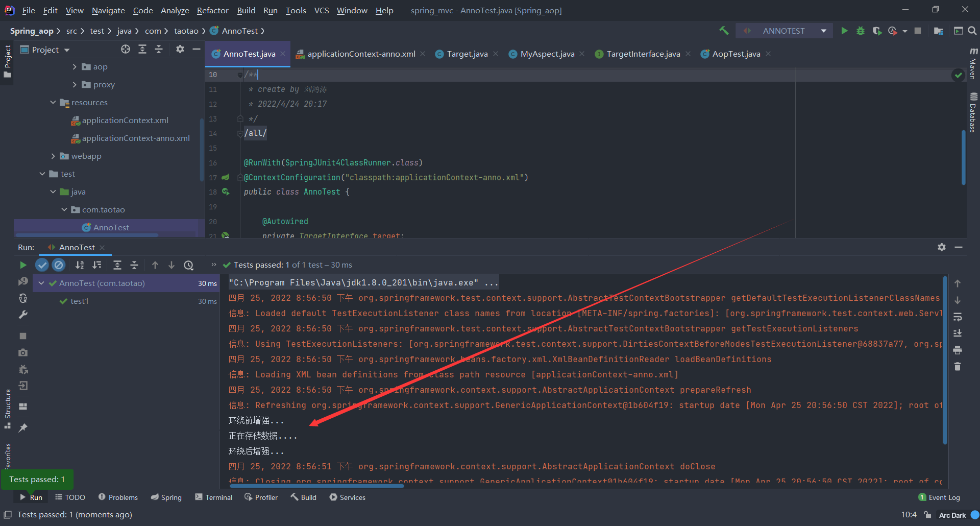The width and height of the screenshot is (980, 526).
Task: Sort tests by duration in Run panel
Action: (x=96, y=265)
